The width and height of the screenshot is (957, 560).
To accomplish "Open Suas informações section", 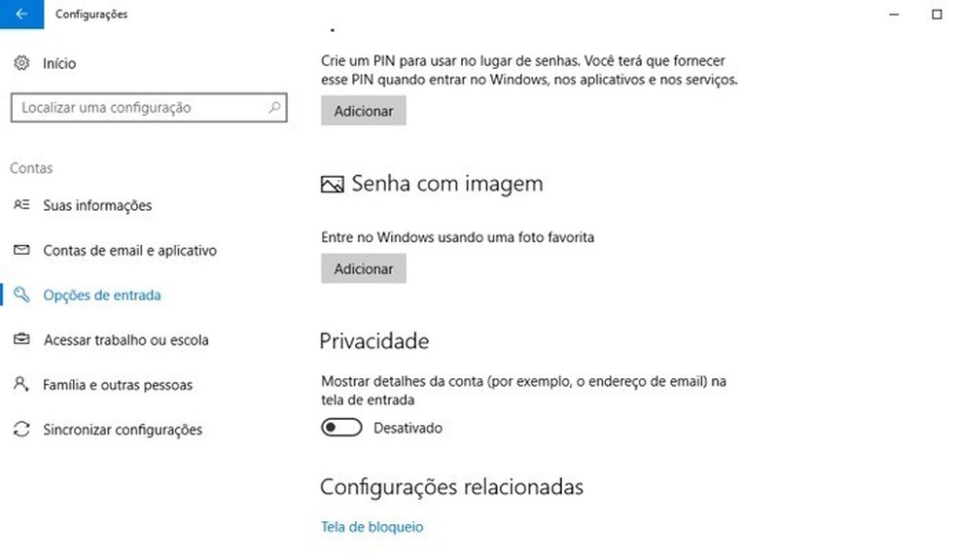I will point(97,205).
